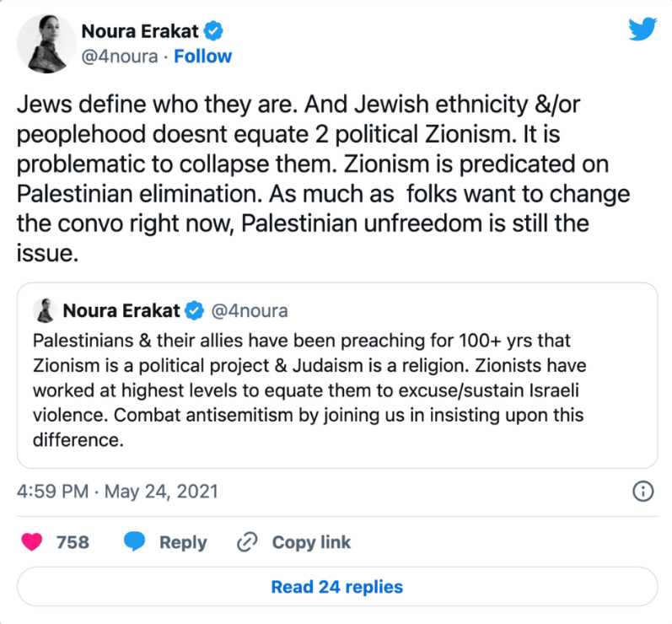Click the 4:59 PM May 24, 2021 timestamp
This screenshot has height=624, width=672.
(117, 491)
